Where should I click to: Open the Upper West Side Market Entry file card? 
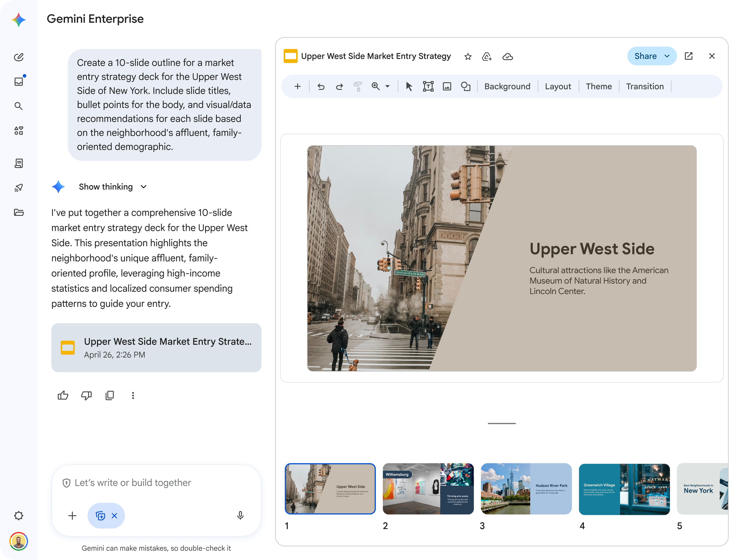[156, 347]
